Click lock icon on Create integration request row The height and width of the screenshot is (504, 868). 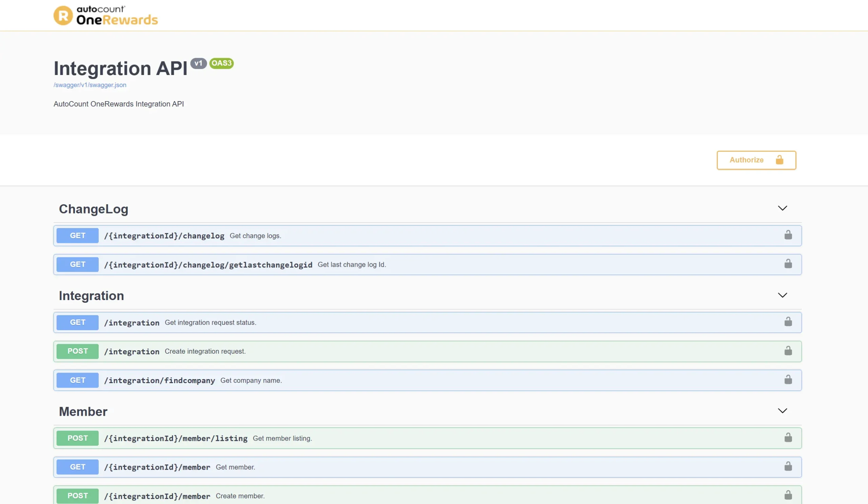pyautogui.click(x=788, y=351)
